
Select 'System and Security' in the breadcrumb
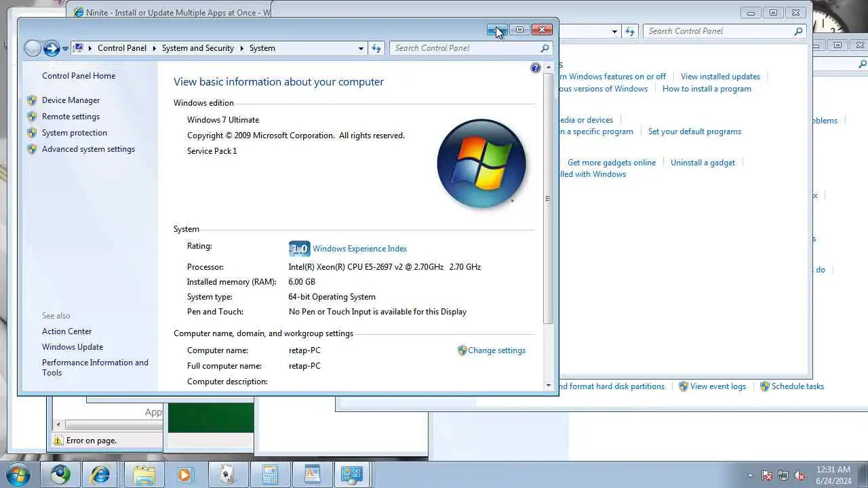point(198,48)
